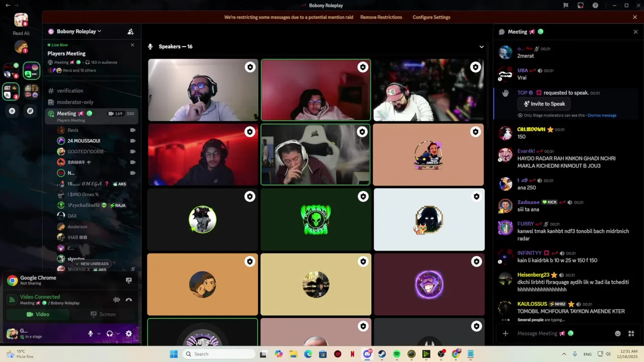Toggle headphones deafen in user panel

coord(110,333)
